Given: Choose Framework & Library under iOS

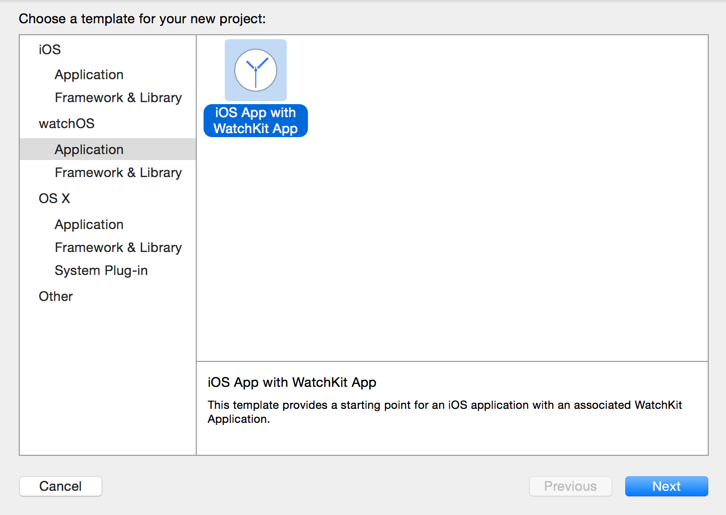Looking at the screenshot, I should click(118, 98).
